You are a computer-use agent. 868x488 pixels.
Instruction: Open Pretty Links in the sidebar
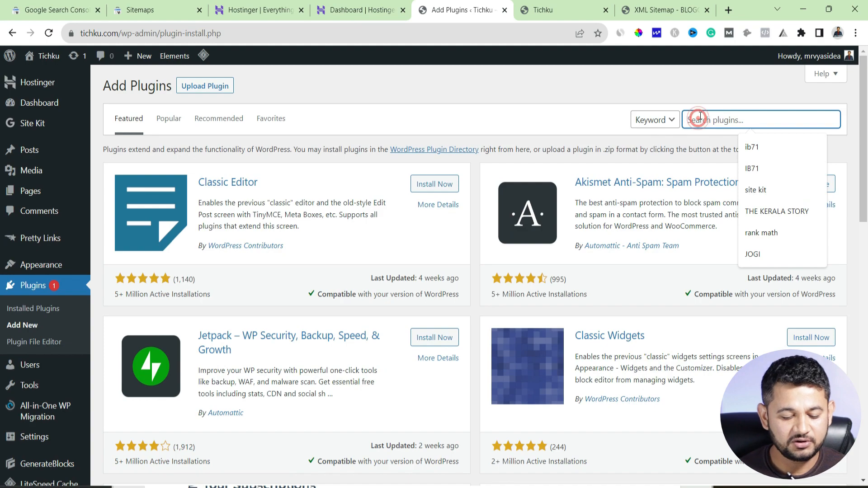tap(45, 238)
